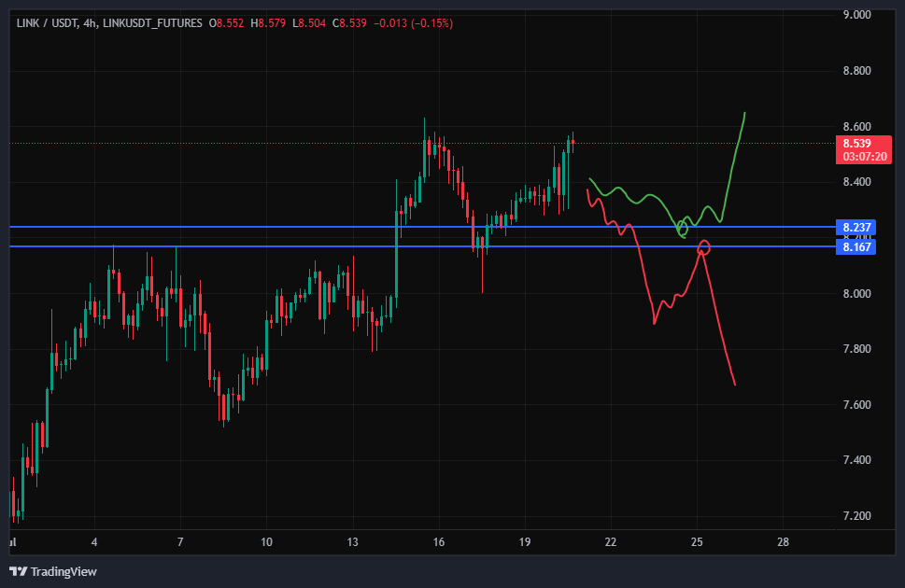Click the upper blue horizontal line

point(422,227)
